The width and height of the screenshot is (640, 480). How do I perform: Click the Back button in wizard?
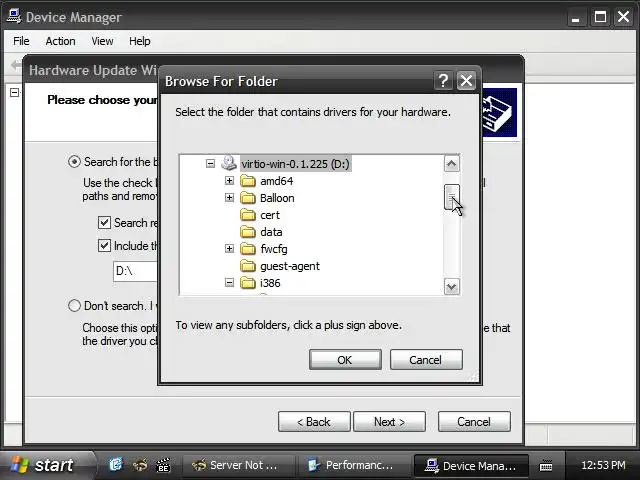[314, 421]
